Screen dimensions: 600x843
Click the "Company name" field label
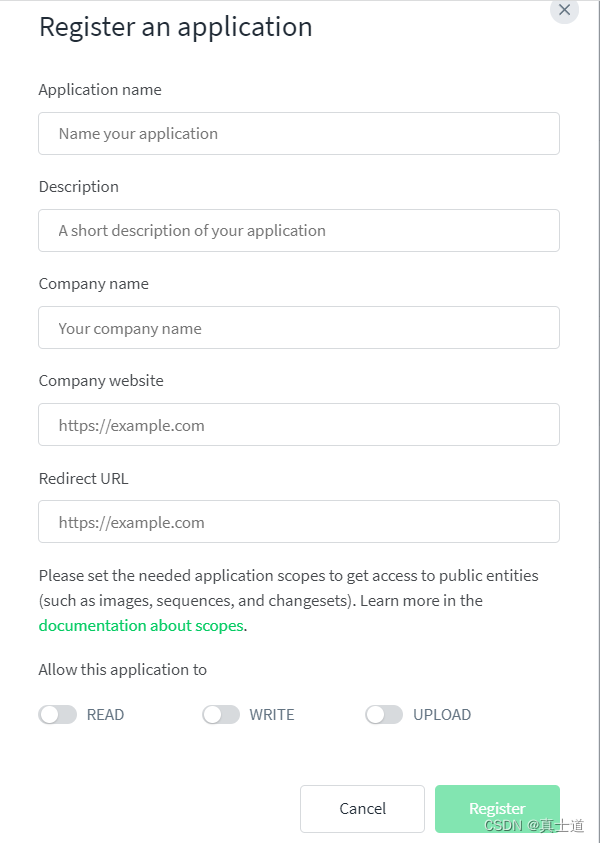pos(94,284)
